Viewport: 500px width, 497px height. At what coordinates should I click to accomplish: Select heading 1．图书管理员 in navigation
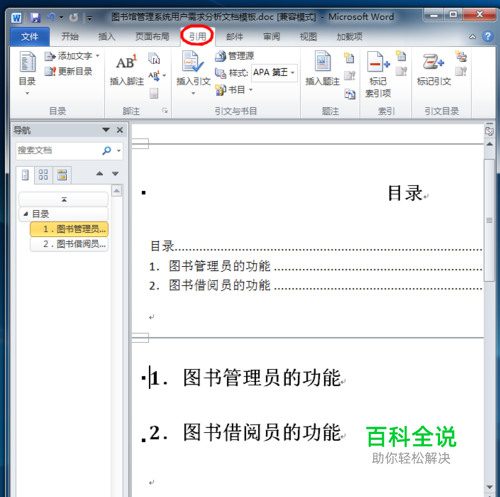[x=69, y=229]
